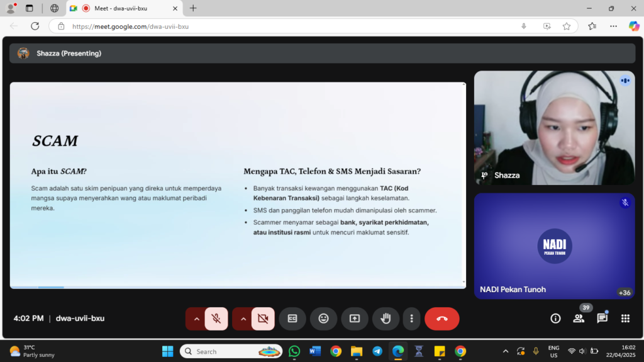Open the activities grid icon

[x=625, y=319]
